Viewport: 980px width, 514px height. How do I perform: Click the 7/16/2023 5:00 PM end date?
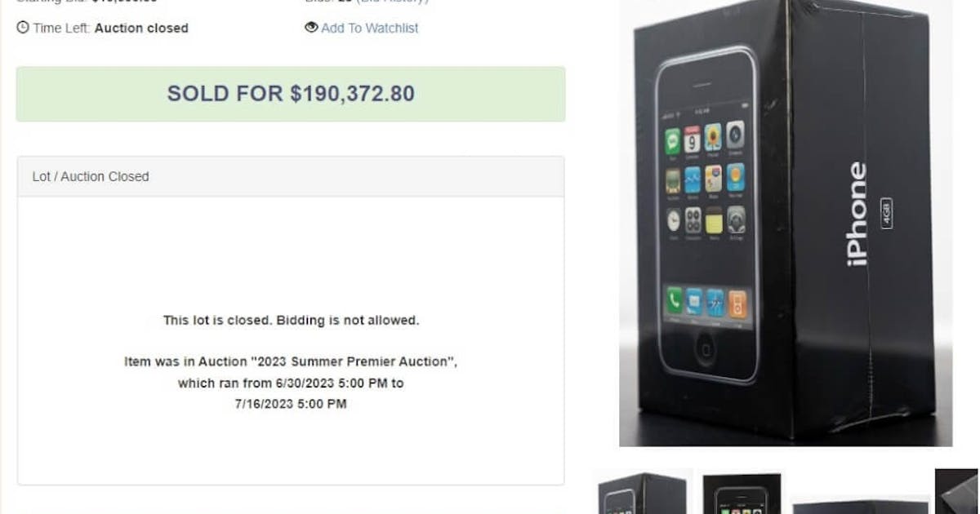click(x=291, y=404)
